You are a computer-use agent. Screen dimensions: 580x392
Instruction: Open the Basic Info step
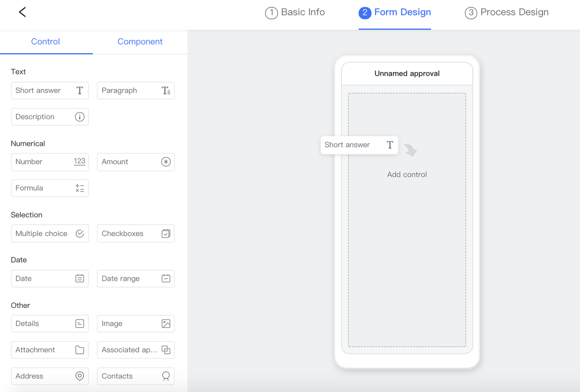pyautogui.click(x=295, y=13)
